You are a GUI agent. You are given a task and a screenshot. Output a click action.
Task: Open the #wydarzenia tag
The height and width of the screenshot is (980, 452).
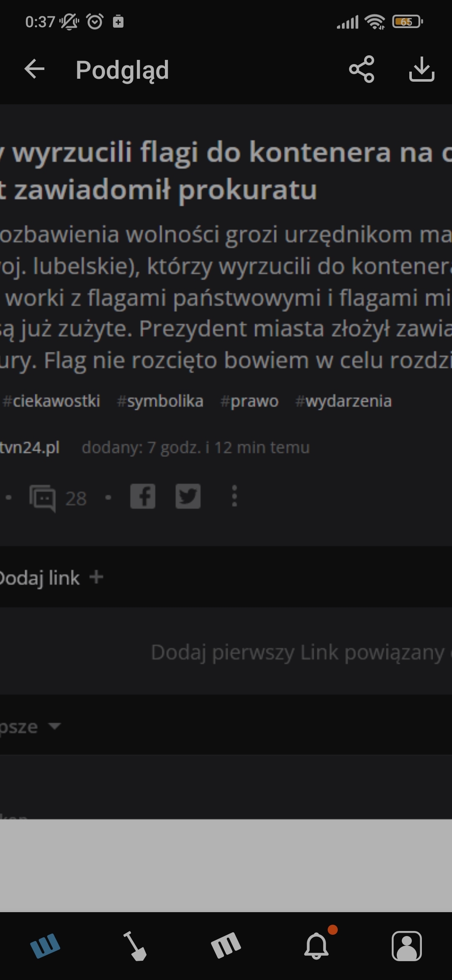tap(344, 401)
